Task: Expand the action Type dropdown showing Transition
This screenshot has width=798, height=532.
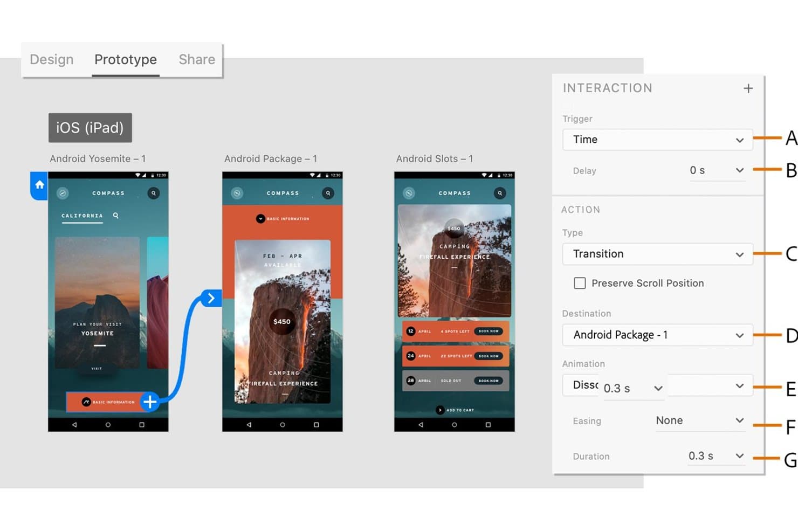Action: (x=657, y=254)
